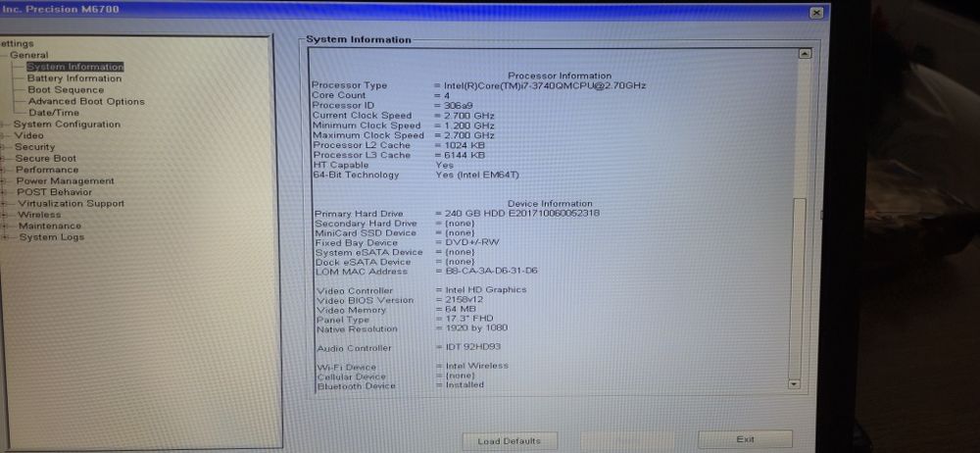Click the scrollbar down arrow
Screen dimensions: 980x453
[795, 384]
